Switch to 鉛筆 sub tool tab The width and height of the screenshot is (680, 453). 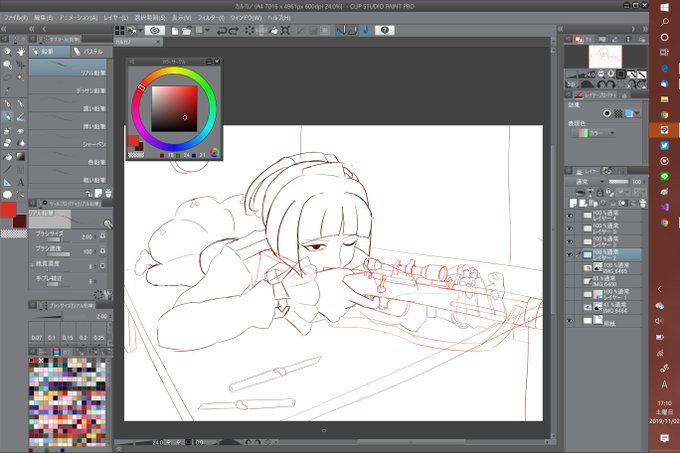click(49, 52)
